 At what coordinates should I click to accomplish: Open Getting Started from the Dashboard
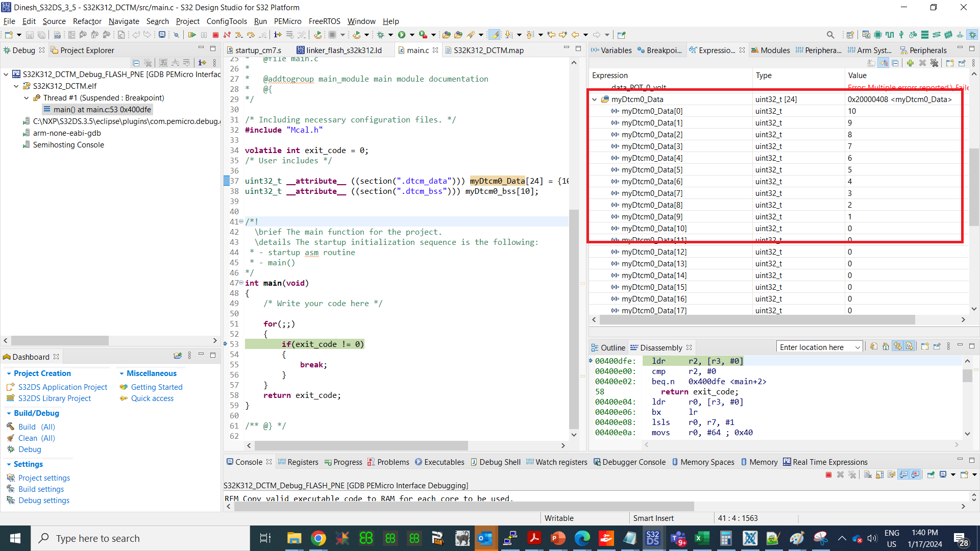point(156,387)
